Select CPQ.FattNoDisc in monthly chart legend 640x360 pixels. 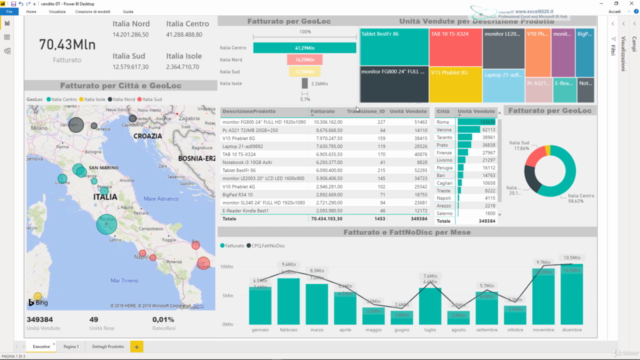coord(266,246)
